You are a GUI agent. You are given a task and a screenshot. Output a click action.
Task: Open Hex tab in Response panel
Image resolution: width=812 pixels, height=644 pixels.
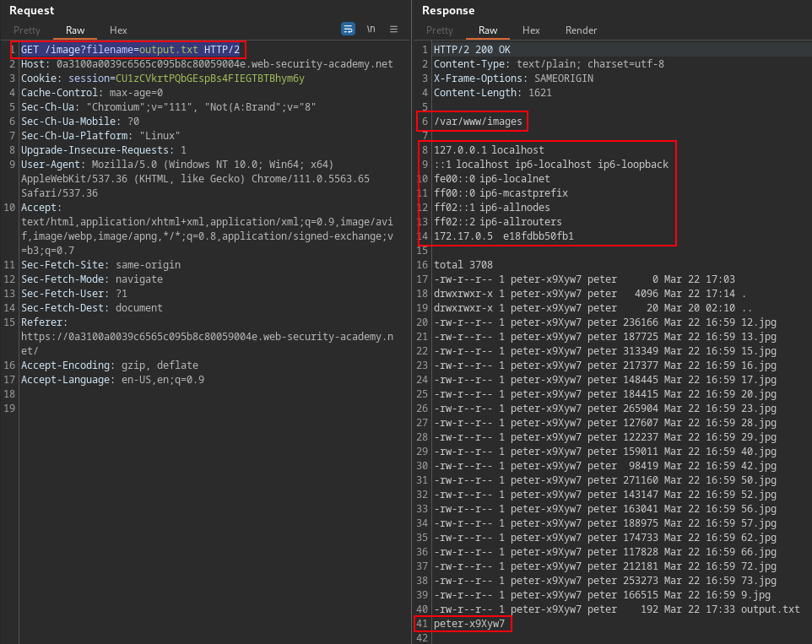pos(531,30)
